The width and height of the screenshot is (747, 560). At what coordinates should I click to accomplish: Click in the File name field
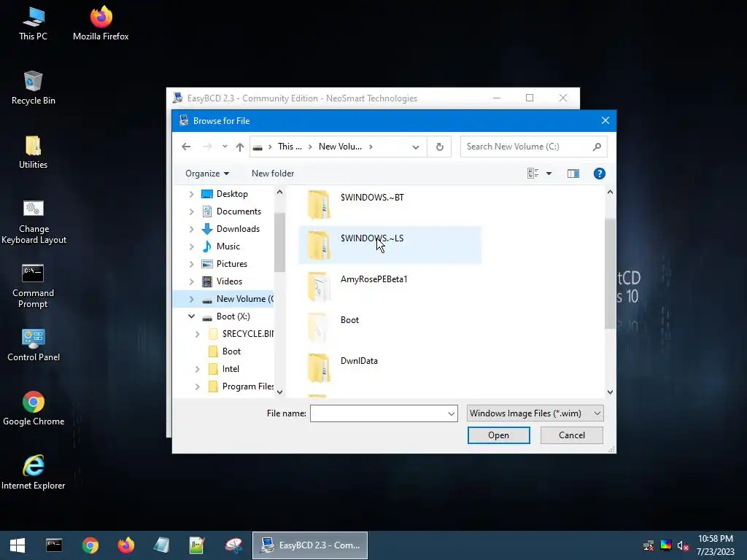coord(379,413)
